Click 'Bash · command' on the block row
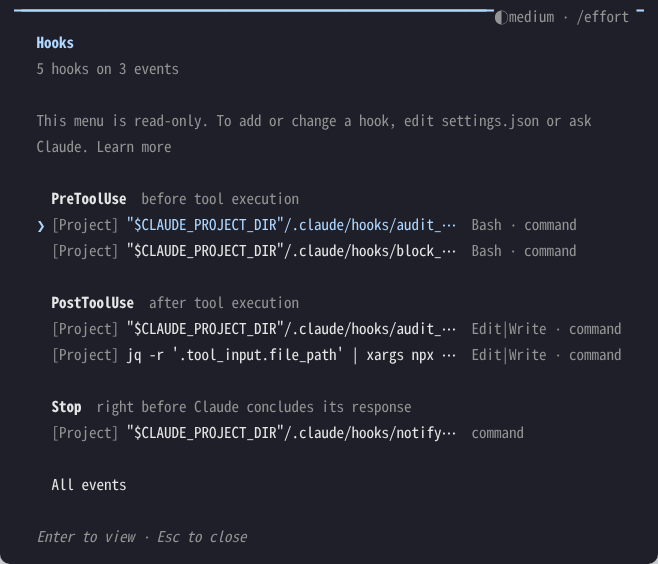Image resolution: width=658 pixels, height=564 pixels. click(x=524, y=251)
